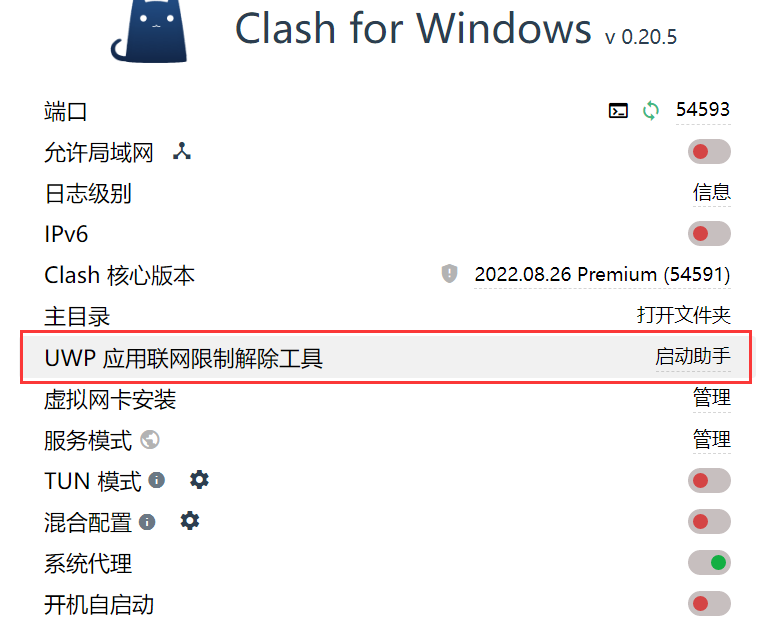Click 打开文件夹 for home directory

(x=684, y=315)
